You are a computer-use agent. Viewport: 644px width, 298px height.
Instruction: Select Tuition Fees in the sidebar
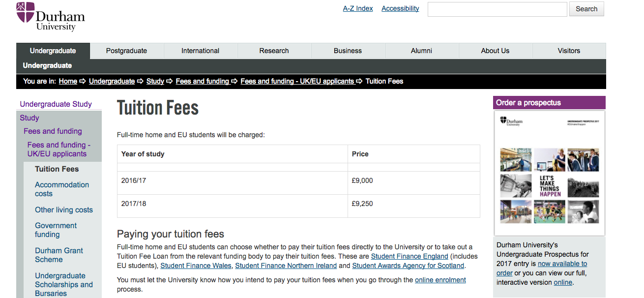coord(57,169)
